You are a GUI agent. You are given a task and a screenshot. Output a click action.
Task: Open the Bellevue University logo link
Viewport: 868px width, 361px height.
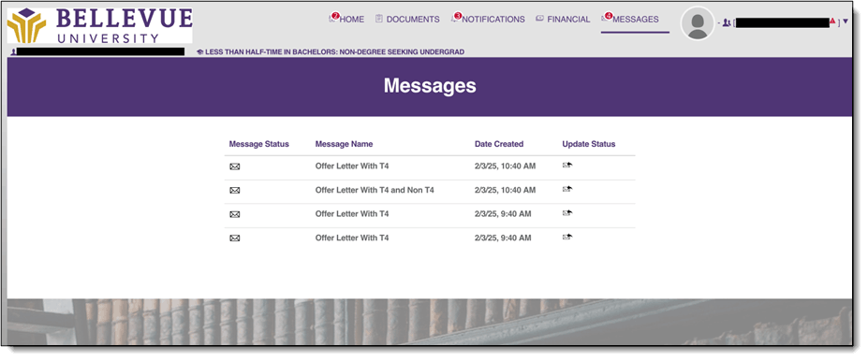[x=99, y=25]
